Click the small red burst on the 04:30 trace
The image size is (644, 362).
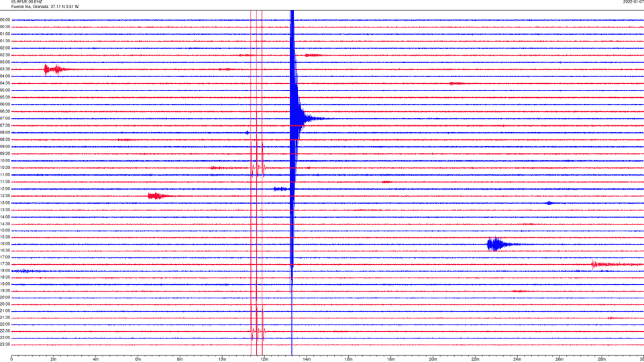[x=456, y=83]
